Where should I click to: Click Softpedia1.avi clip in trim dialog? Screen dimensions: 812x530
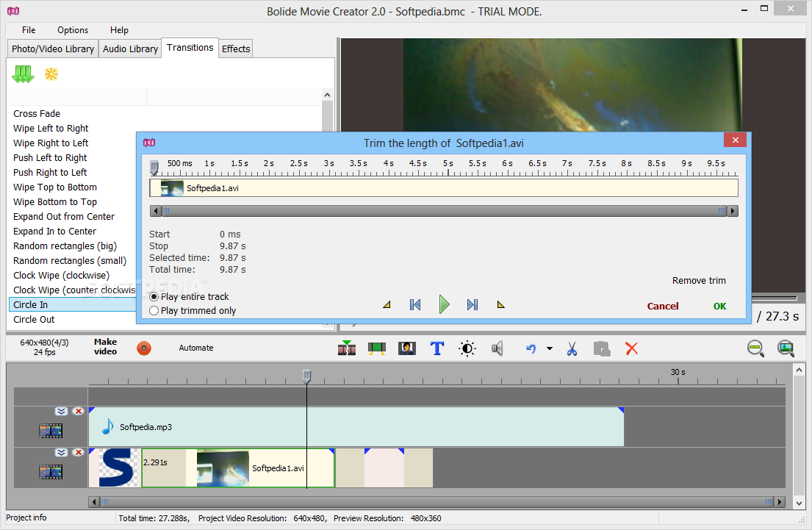[x=444, y=188]
